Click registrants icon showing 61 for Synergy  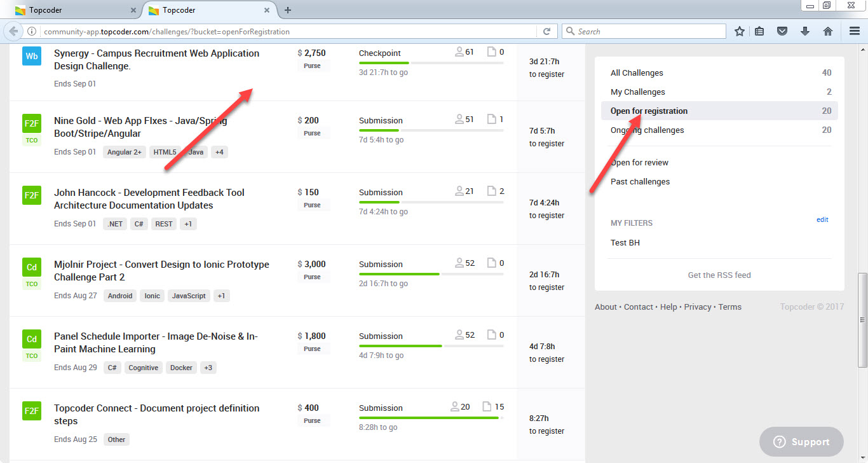pos(459,52)
